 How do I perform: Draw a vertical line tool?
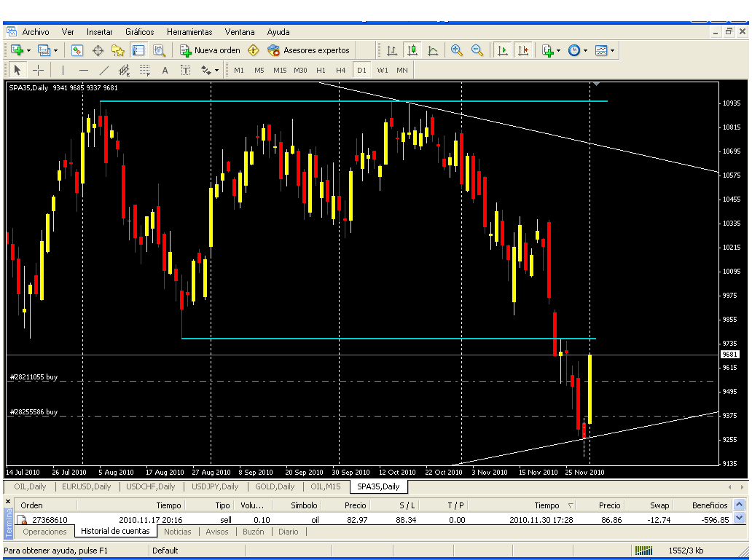click(x=63, y=70)
